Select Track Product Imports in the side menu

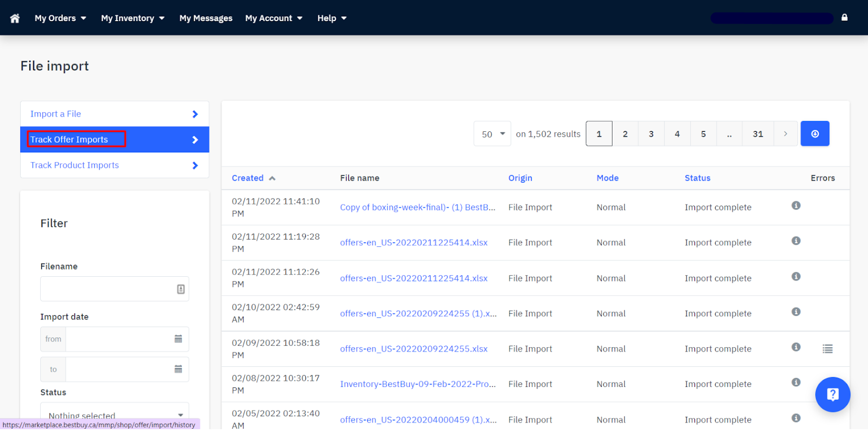click(114, 165)
